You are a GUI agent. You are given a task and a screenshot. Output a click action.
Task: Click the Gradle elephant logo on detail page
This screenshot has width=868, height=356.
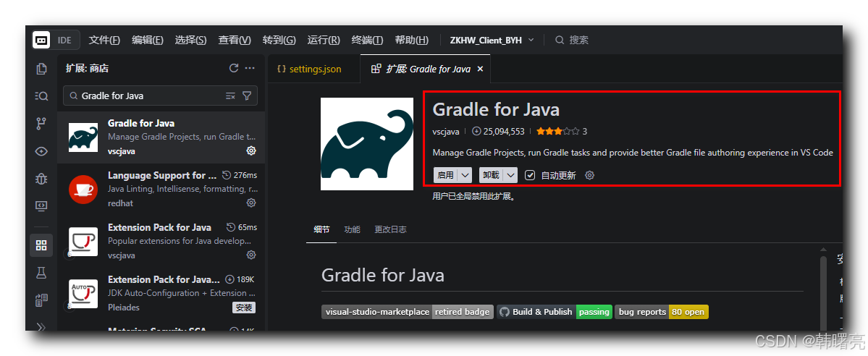tap(367, 144)
